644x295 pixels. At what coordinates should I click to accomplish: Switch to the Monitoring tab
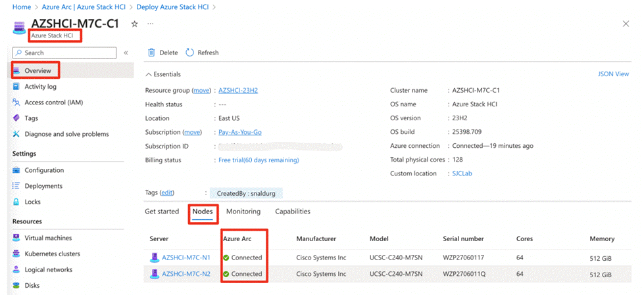[x=243, y=212]
